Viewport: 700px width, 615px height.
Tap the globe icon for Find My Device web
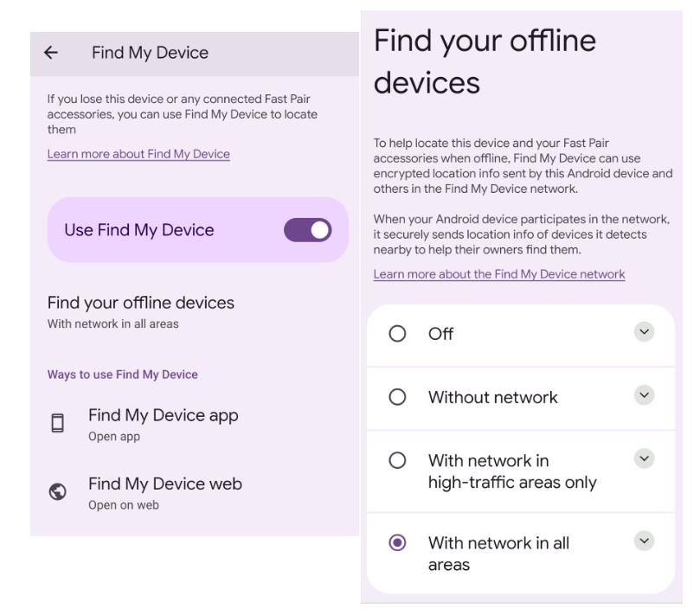point(58,492)
